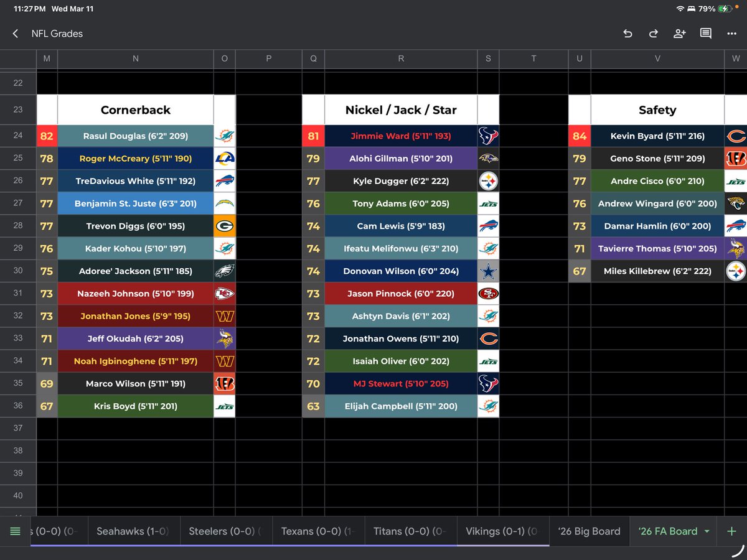Screen dimensions: 747x560
Task: Select column N header
Action: tap(136, 58)
